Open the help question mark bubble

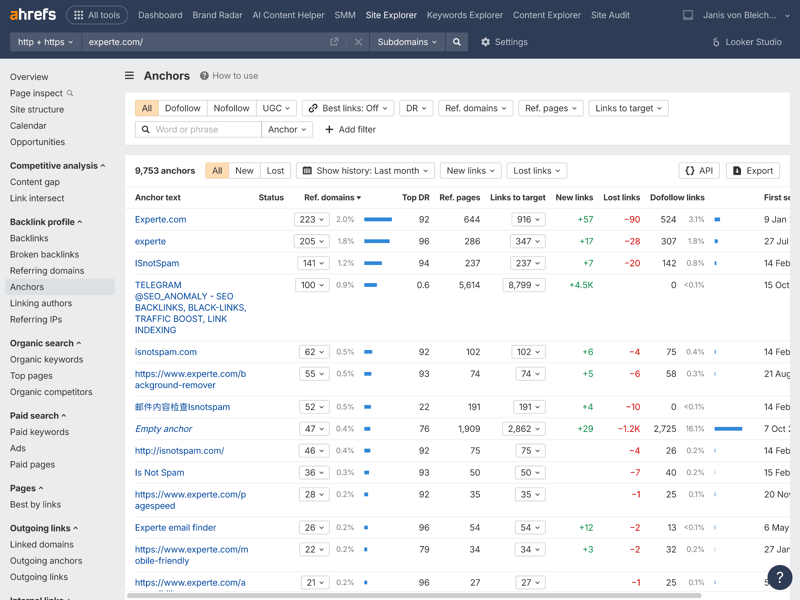[779, 577]
